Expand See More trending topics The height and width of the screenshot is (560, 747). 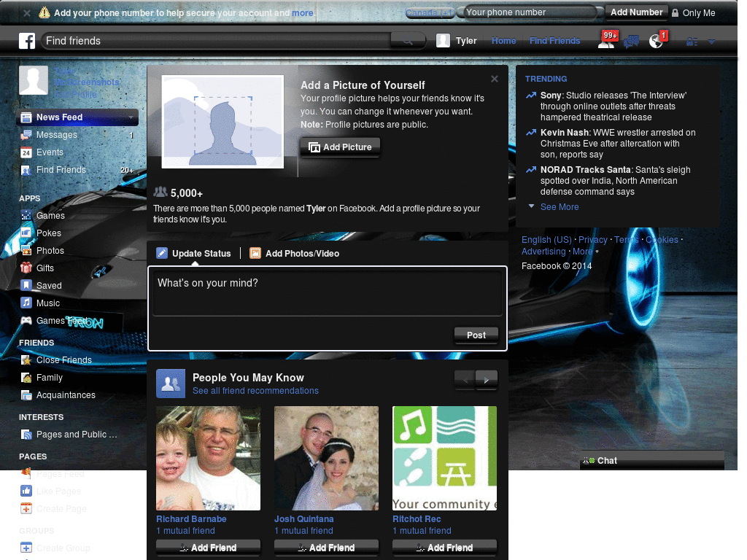click(x=560, y=207)
